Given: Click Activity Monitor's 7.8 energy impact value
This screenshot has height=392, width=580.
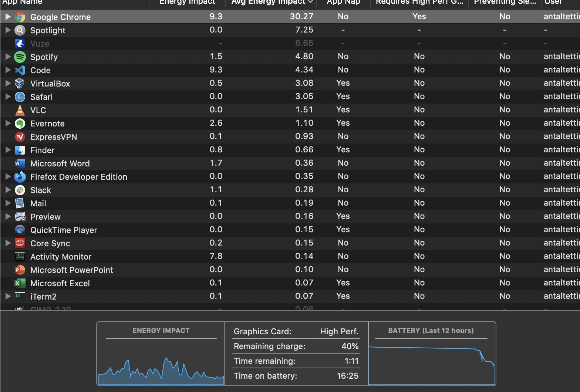Looking at the screenshot, I should [216, 256].
